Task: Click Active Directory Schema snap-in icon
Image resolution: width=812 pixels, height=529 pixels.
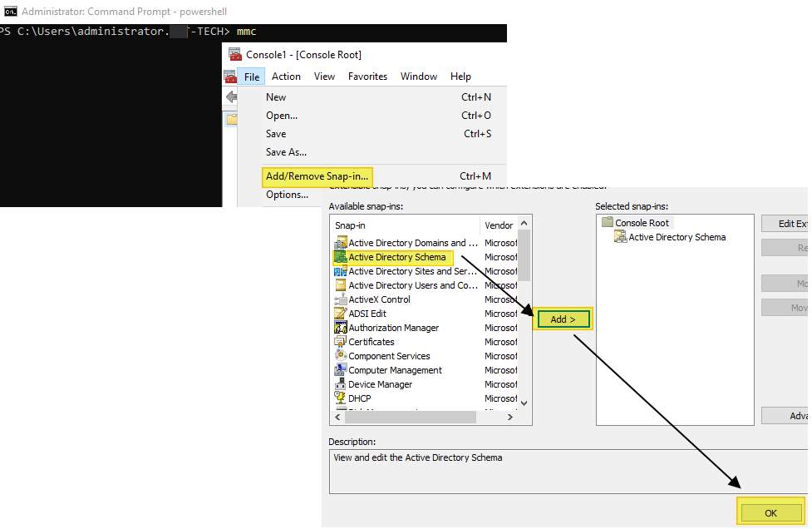Action: coord(340,257)
